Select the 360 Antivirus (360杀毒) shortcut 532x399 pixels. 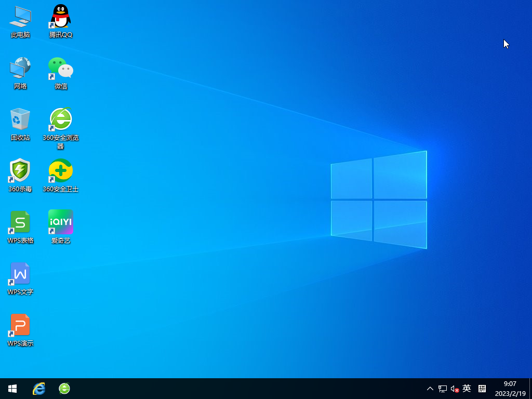point(20,171)
